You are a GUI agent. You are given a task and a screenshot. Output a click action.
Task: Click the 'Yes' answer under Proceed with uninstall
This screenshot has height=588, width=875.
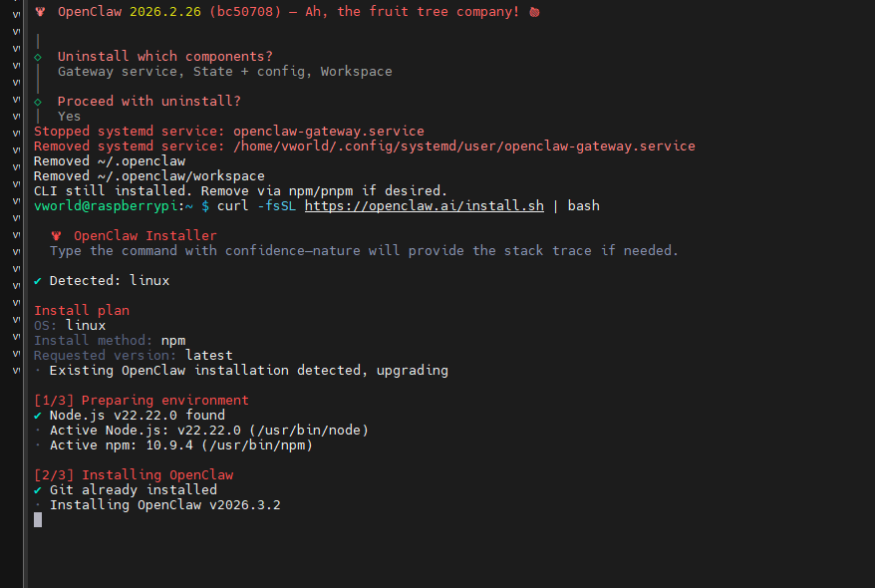point(69,117)
